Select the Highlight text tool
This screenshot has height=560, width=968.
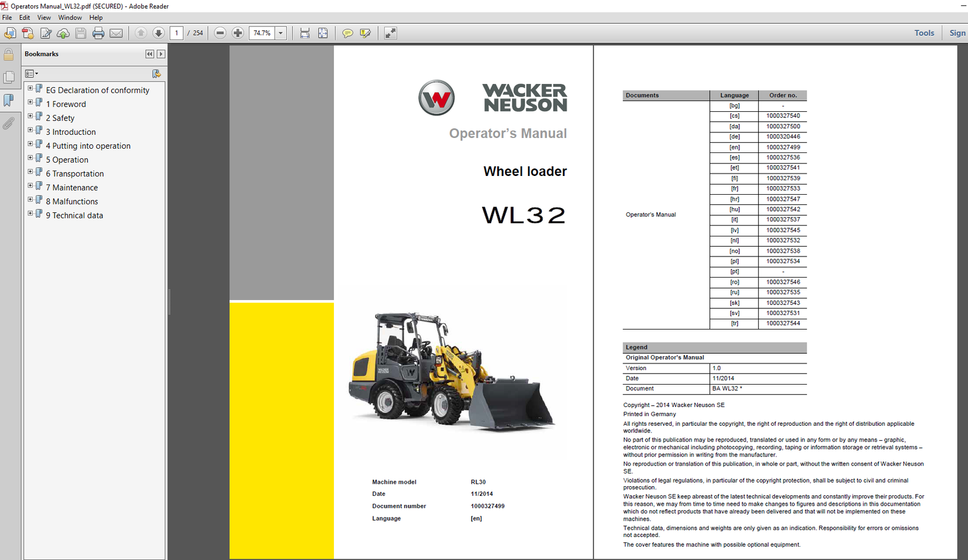coord(365,33)
